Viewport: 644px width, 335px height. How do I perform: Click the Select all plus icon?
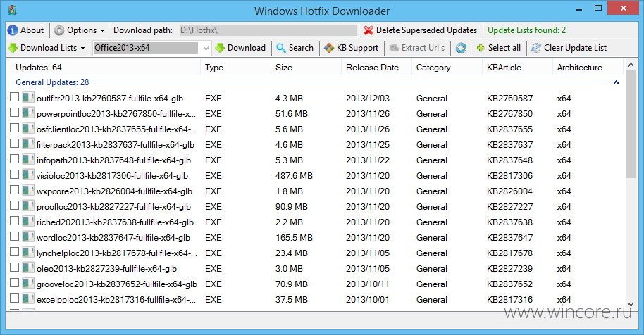pos(481,48)
